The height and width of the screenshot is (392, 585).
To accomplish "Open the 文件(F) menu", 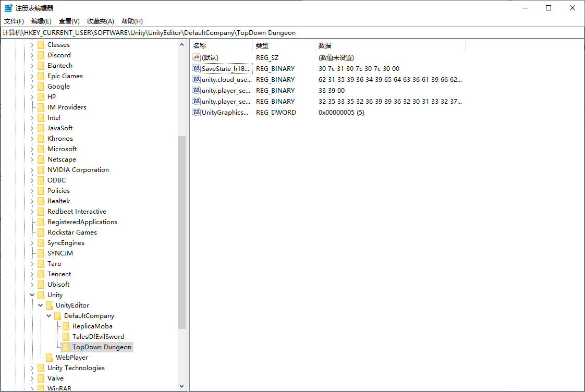I will 14,21.
